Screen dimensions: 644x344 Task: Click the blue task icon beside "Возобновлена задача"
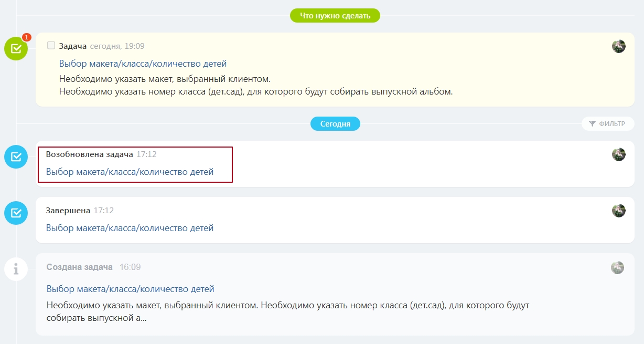[16, 157]
